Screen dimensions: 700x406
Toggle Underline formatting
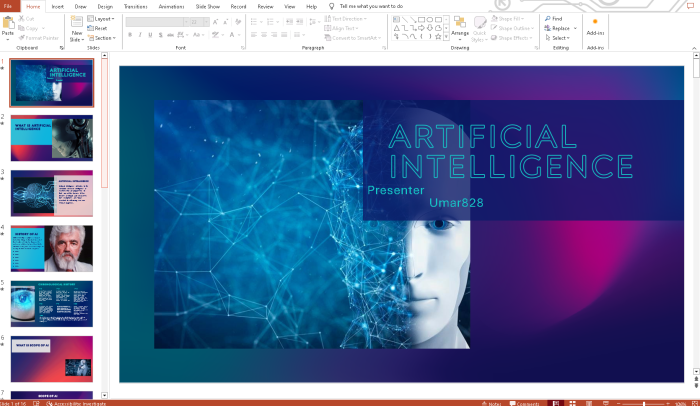[150, 35]
